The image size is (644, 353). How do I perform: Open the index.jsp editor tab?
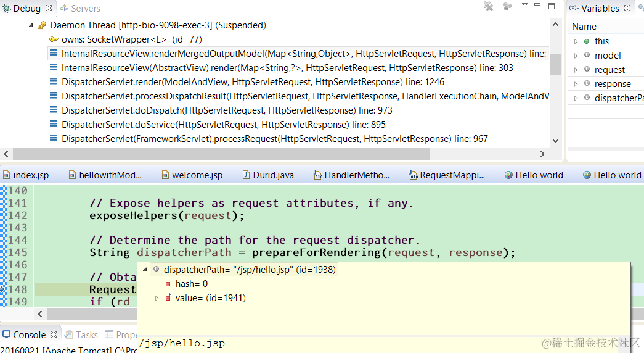tap(26, 175)
